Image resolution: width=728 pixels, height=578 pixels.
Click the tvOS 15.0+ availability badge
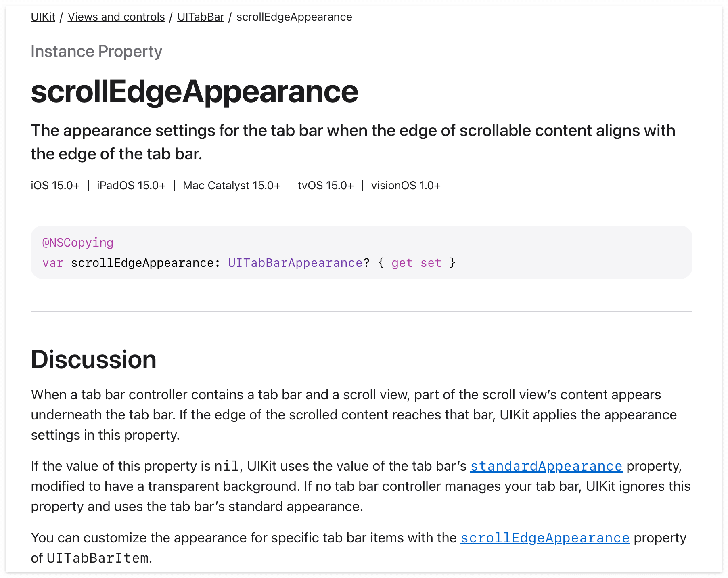pyautogui.click(x=326, y=186)
